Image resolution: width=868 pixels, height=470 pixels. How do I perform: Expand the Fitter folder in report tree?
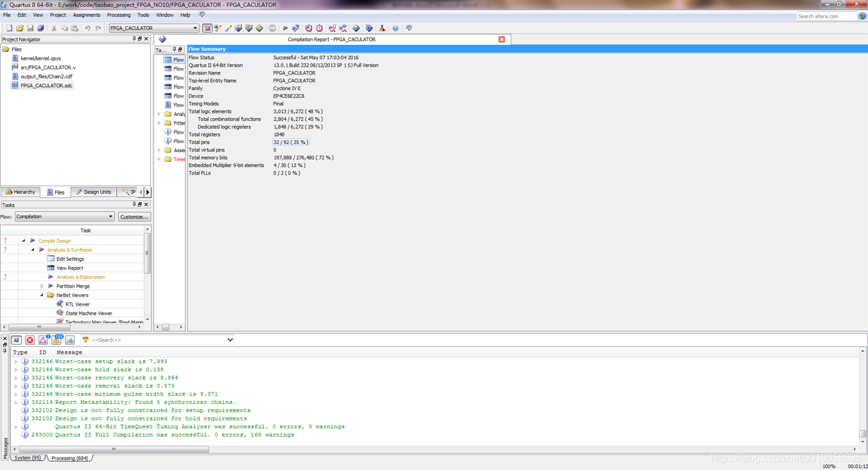click(159, 123)
